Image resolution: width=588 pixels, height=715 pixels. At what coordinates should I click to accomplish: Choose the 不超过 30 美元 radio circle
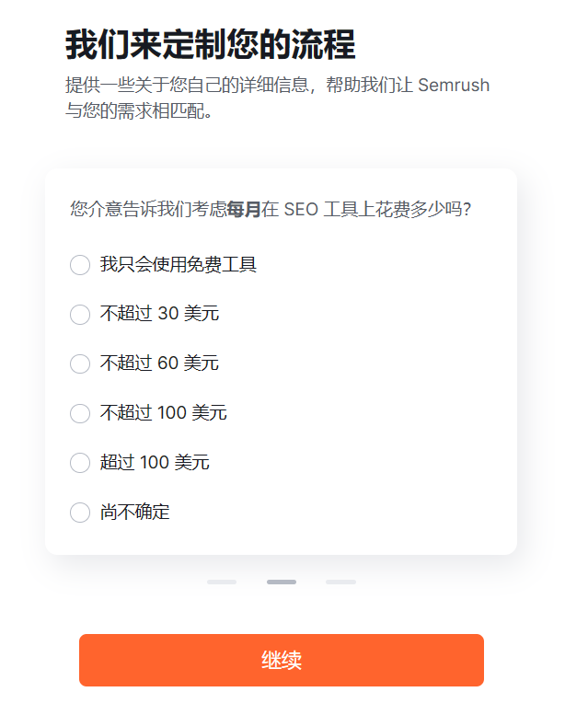(x=80, y=315)
